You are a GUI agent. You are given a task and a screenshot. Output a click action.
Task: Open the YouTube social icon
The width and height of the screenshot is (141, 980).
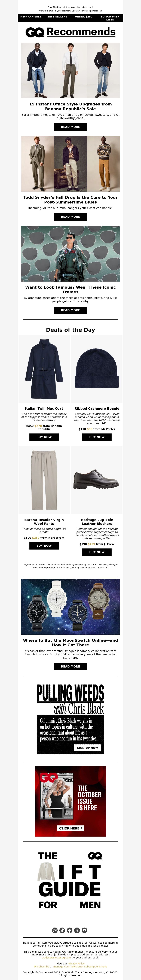(x=84, y=930)
